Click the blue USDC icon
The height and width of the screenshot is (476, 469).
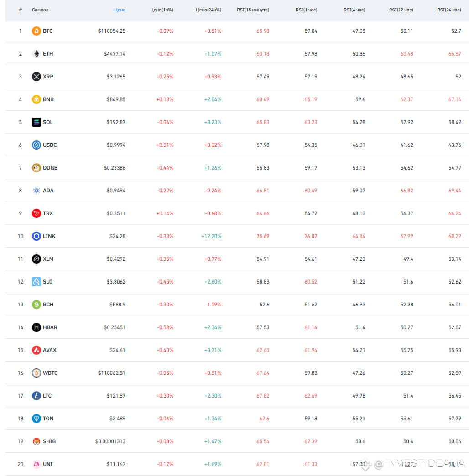click(x=36, y=145)
